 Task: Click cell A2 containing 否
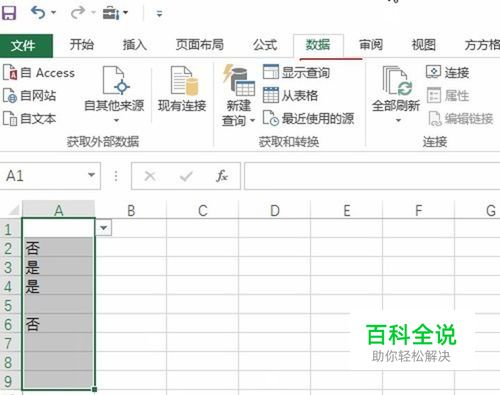(x=58, y=248)
